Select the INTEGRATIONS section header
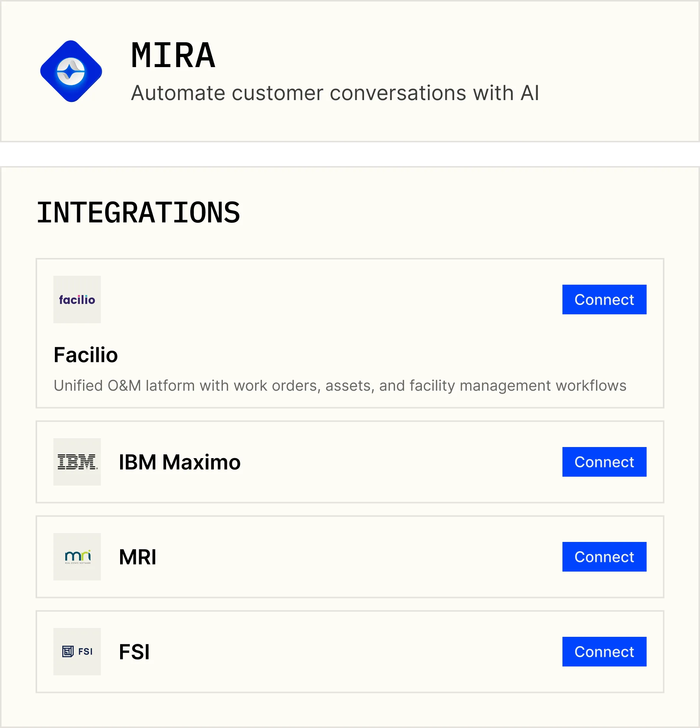 click(139, 213)
